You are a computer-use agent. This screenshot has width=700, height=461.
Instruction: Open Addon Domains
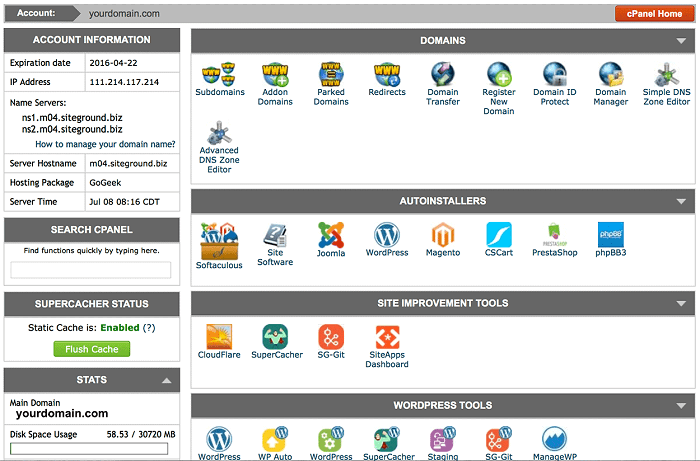[275, 84]
